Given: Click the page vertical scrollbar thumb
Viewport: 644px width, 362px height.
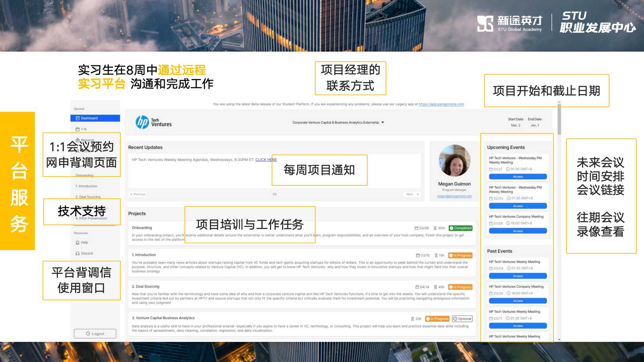Looking at the screenshot, I should [x=559, y=120].
